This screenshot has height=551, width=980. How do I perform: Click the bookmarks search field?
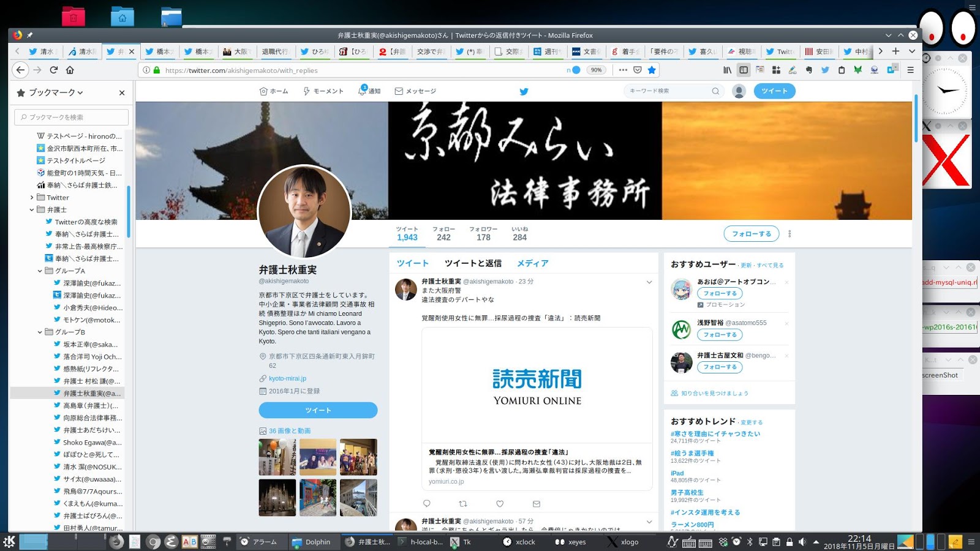71,117
